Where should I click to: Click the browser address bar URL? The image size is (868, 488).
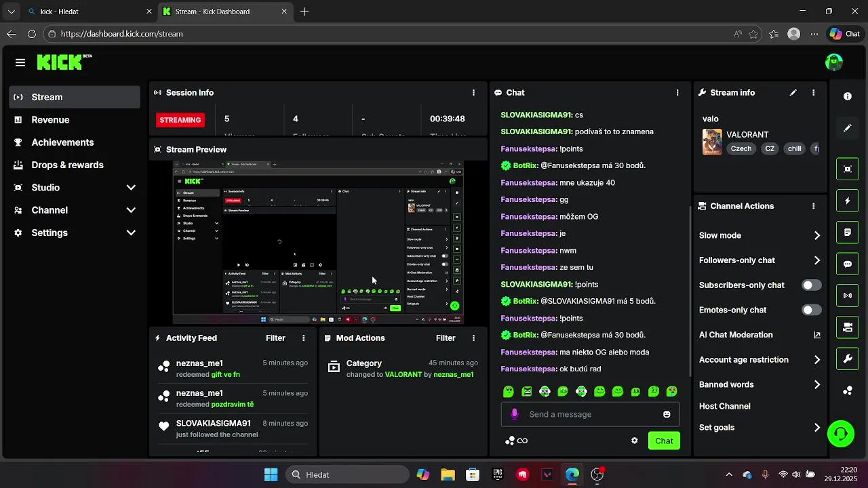(122, 34)
